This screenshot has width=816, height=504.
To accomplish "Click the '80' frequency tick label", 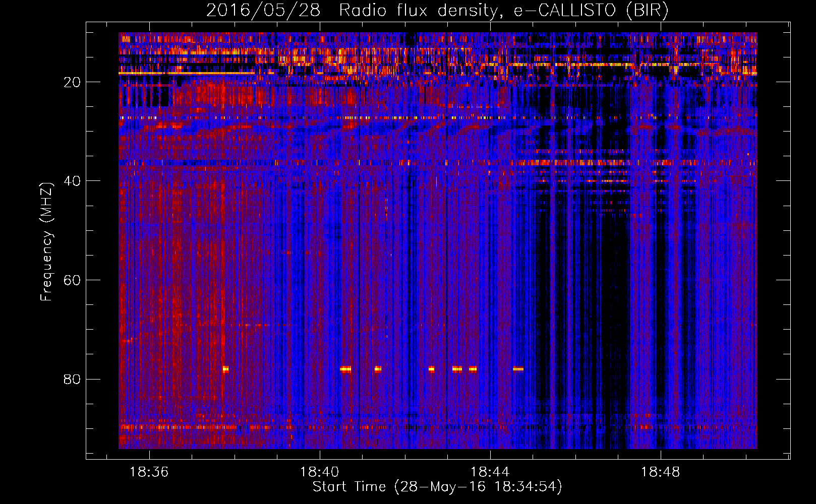I will click(72, 379).
